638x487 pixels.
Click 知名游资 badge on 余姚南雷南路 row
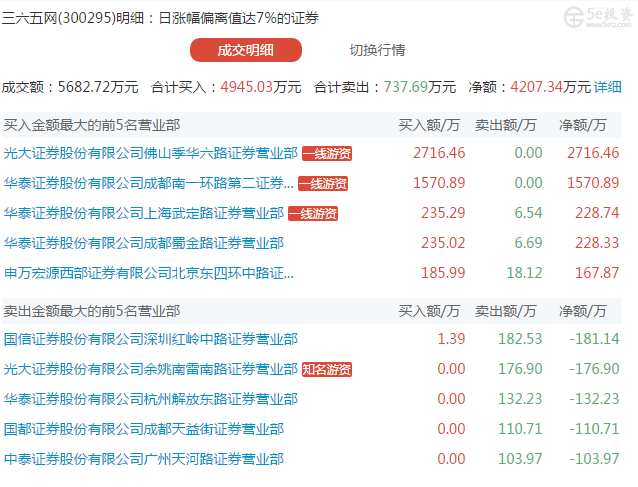point(327,369)
